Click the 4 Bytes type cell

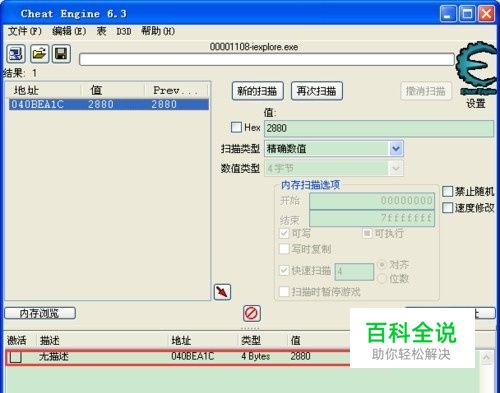pos(256,357)
